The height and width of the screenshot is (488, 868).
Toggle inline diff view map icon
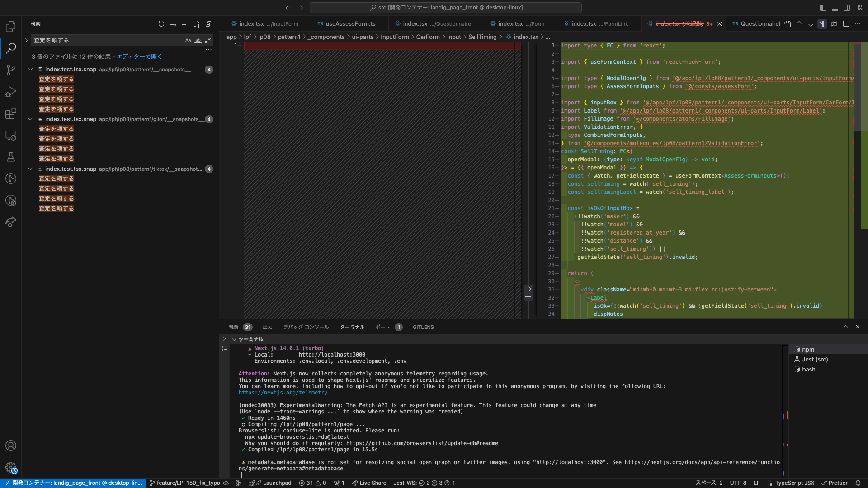tap(834, 24)
